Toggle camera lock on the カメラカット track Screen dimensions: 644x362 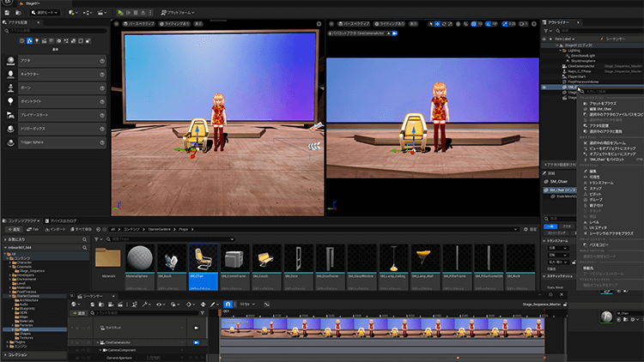pos(196,328)
